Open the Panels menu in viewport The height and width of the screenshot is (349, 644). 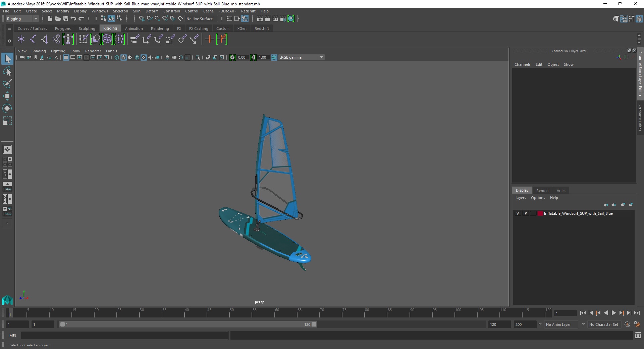click(x=111, y=51)
